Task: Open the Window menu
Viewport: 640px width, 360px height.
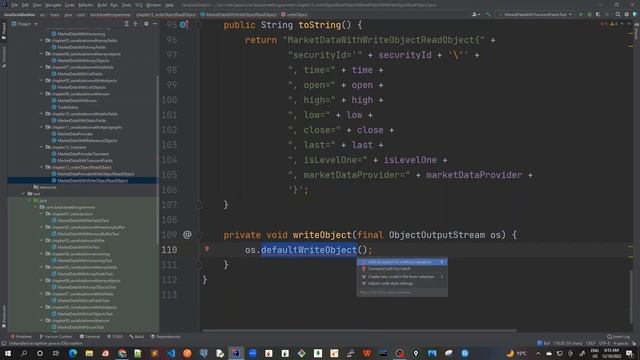Action: [153, 5]
